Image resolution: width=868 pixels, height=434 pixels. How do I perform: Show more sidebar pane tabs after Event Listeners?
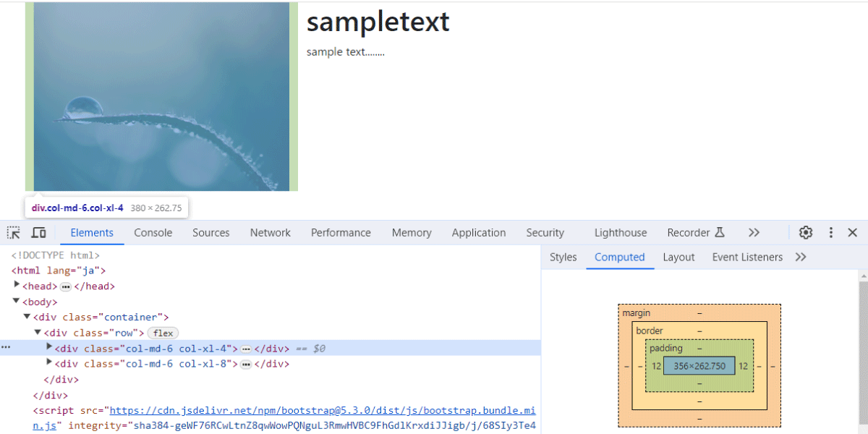800,258
